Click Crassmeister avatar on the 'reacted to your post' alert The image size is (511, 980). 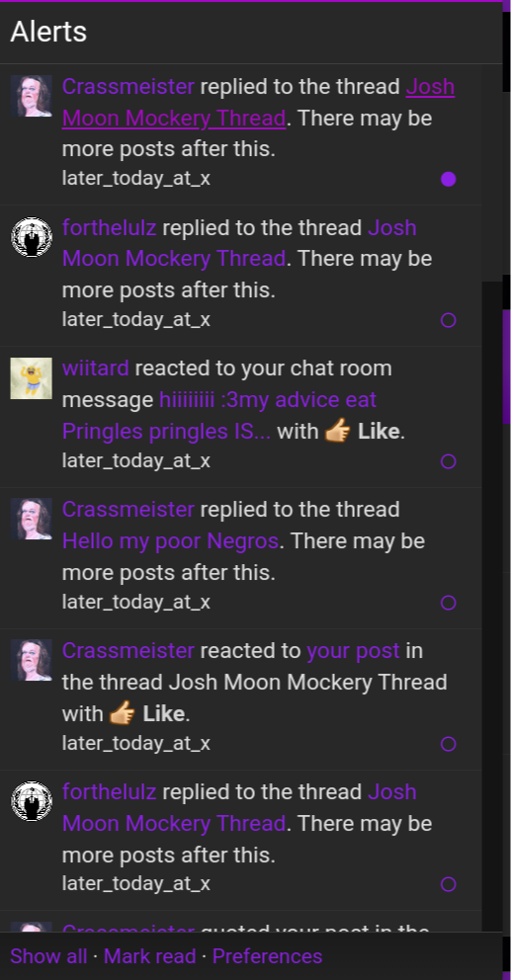tap(32, 660)
